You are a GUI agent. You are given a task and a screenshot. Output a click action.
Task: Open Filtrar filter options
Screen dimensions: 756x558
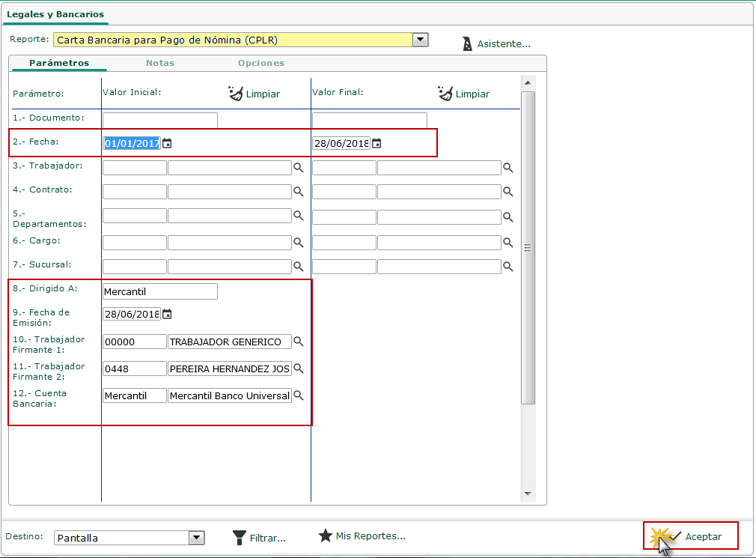[x=259, y=537]
